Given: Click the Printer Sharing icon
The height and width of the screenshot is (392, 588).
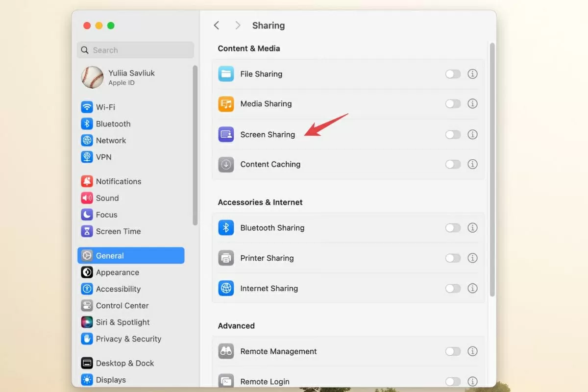Looking at the screenshot, I should pyautogui.click(x=226, y=258).
